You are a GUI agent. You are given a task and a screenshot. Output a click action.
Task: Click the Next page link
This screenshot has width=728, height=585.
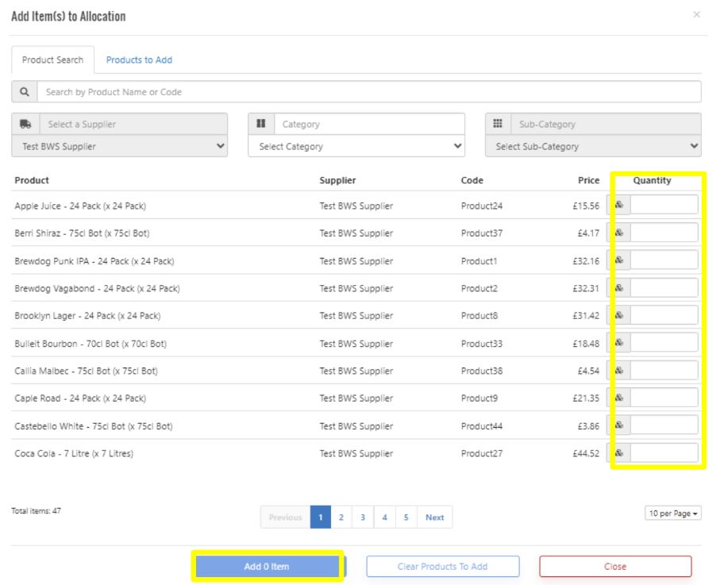pyautogui.click(x=434, y=518)
